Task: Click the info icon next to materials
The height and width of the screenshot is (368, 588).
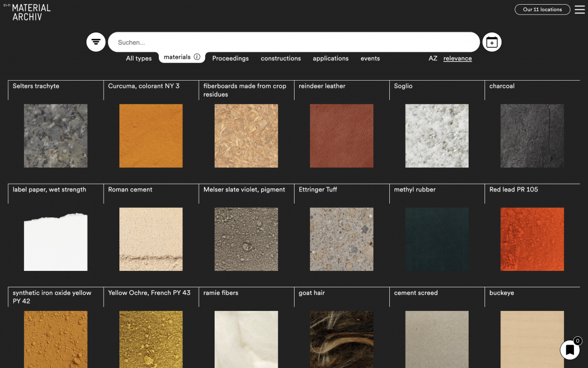Action: pyautogui.click(x=197, y=57)
